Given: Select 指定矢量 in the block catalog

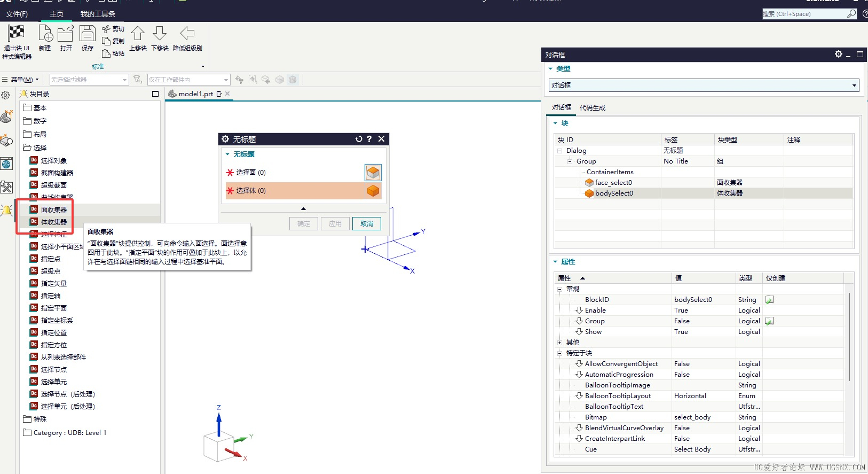Looking at the screenshot, I should coord(54,283).
